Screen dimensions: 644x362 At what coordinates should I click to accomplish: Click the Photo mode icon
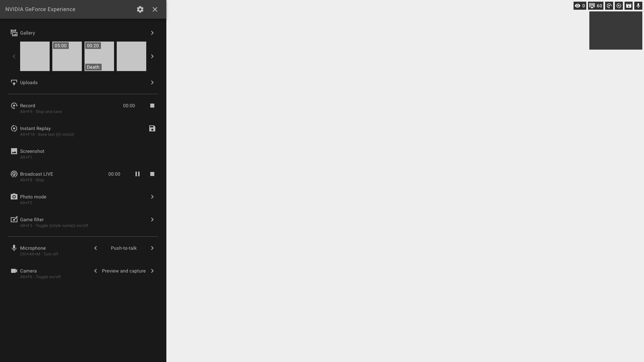coord(14,197)
